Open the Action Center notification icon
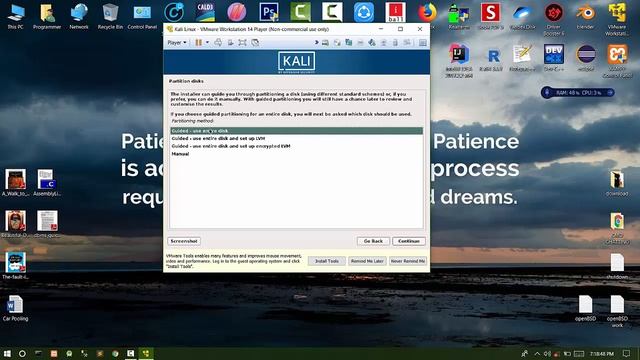The height and width of the screenshot is (360, 640). click(x=627, y=353)
